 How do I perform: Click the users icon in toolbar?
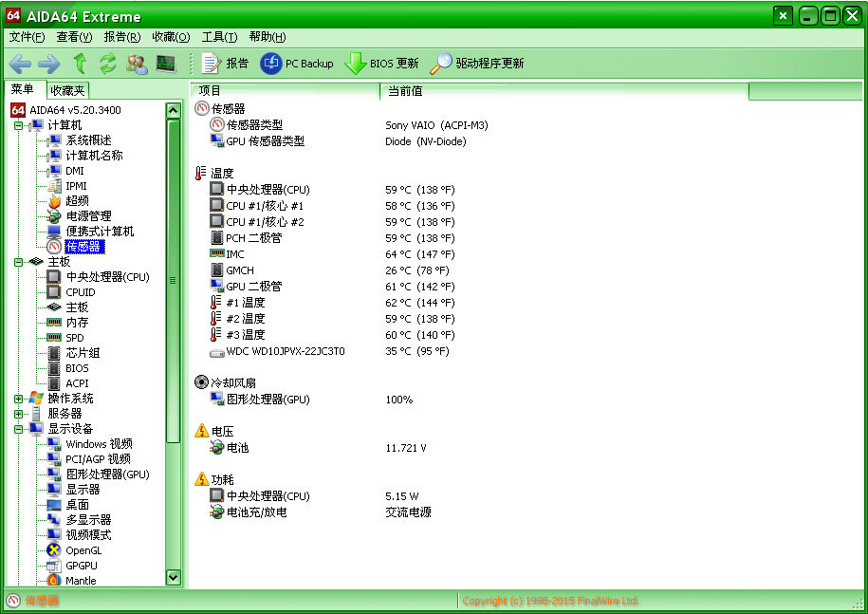(137, 64)
